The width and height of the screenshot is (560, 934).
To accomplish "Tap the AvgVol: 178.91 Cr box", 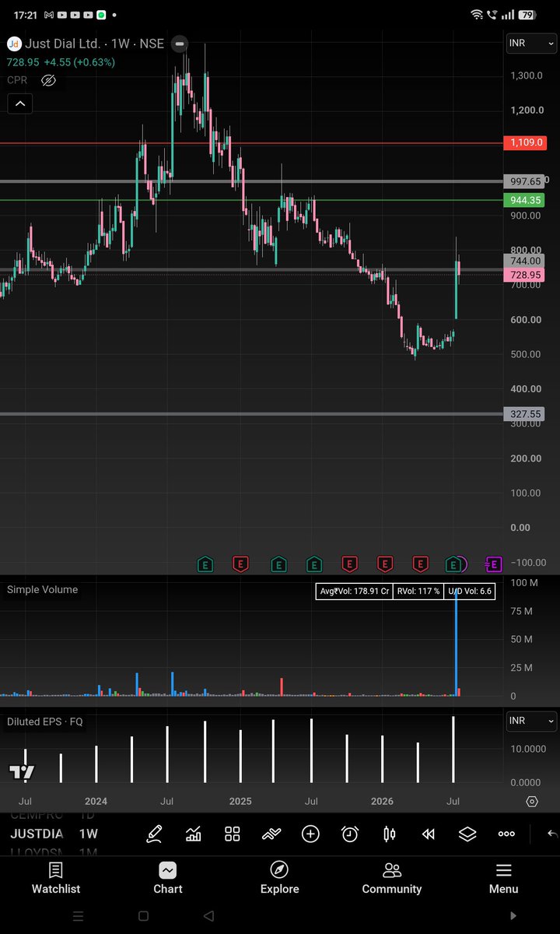I will pos(355,592).
